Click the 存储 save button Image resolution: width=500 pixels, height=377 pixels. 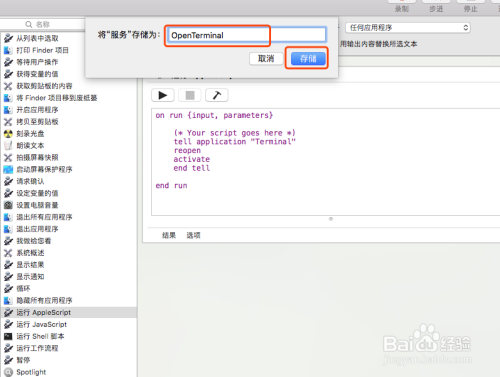coord(308,59)
